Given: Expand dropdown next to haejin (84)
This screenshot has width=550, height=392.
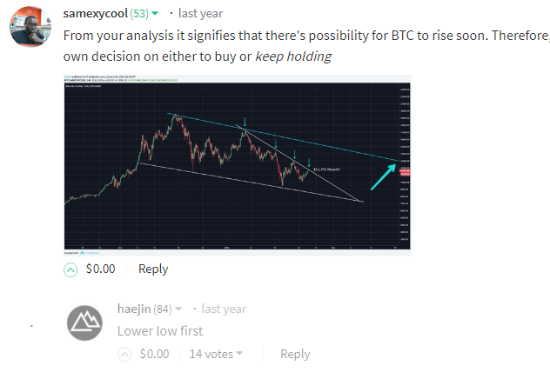Looking at the screenshot, I should click(178, 309).
